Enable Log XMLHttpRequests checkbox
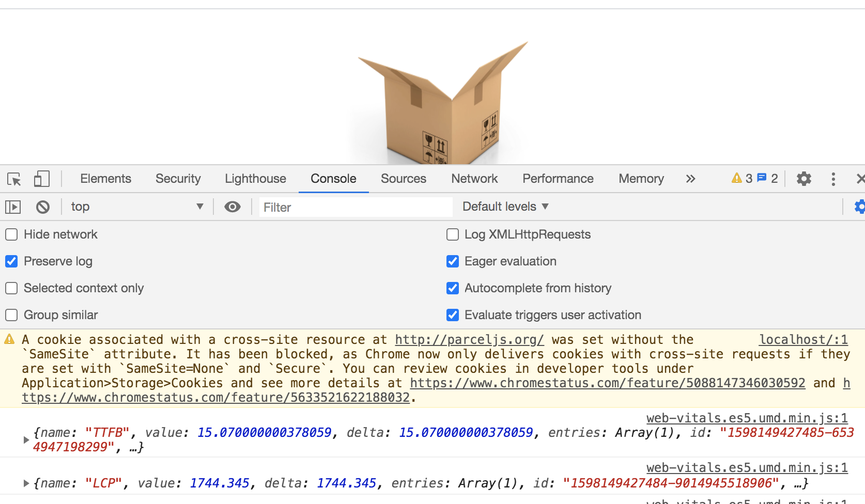Screen dimensions: 865x504 coord(453,234)
